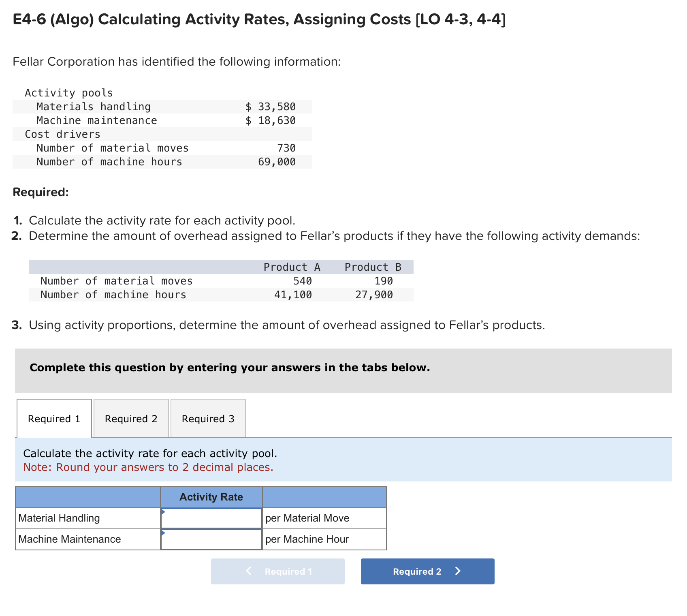
Task: Switch to the Required 3 tab
Action: pyautogui.click(x=208, y=418)
